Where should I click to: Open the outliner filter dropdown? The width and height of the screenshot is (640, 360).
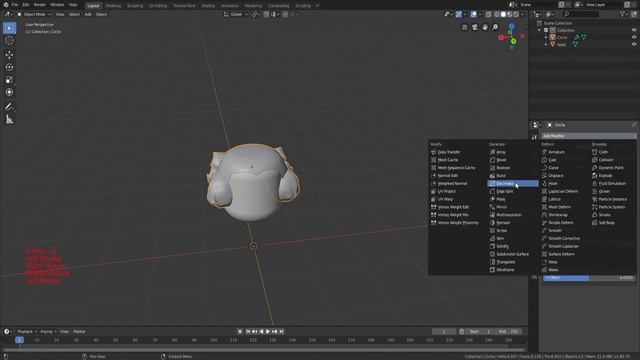point(624,14)
